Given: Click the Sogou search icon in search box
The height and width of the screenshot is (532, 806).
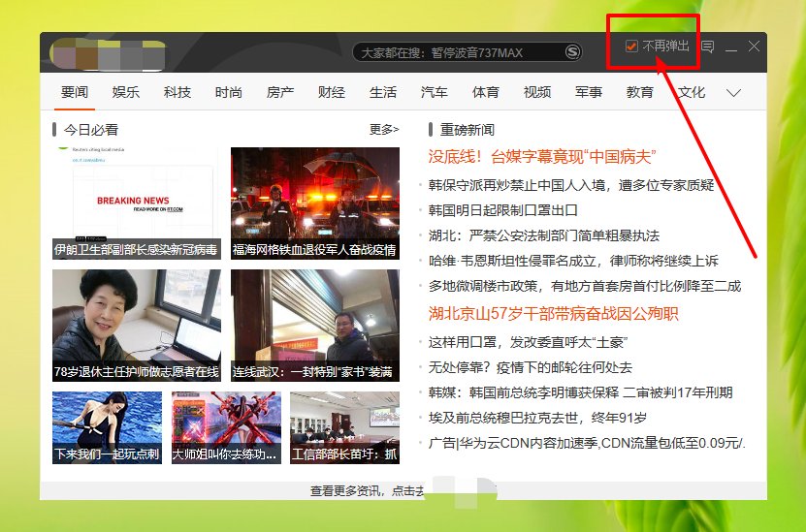Looking at the screenshot, I should click(x=572, y=51).
